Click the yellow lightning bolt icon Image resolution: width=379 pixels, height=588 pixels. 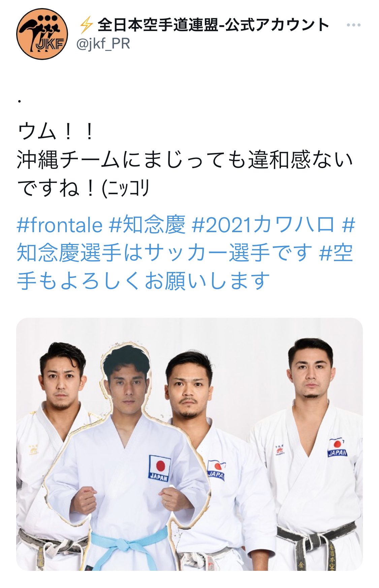click(86, 25)
